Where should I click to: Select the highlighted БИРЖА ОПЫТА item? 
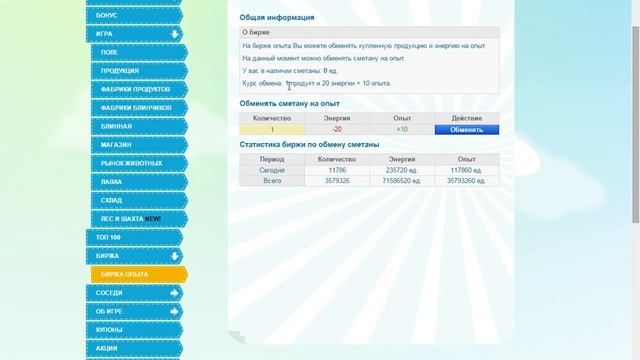(139, 274)
